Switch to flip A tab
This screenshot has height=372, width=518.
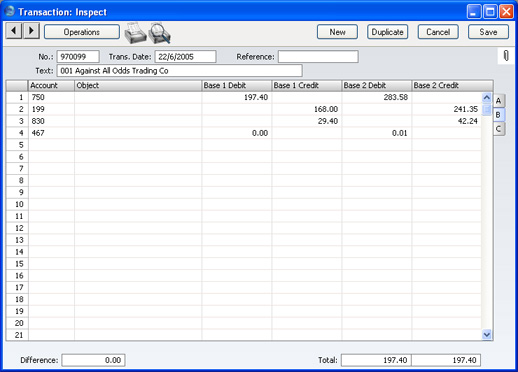click(x=499, y=101)
